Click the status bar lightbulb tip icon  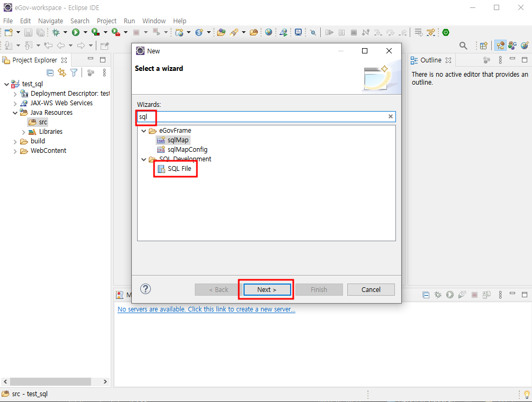tap(526, 394)
